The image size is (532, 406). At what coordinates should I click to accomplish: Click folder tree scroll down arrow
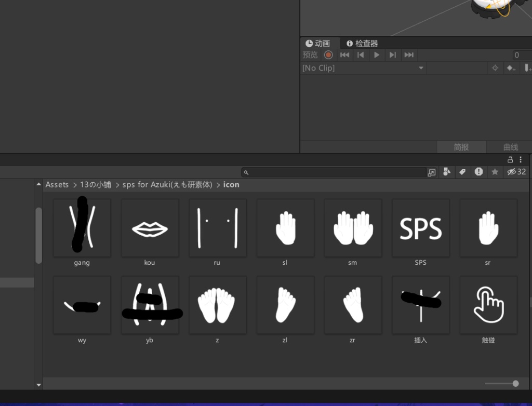coord(38,385)
